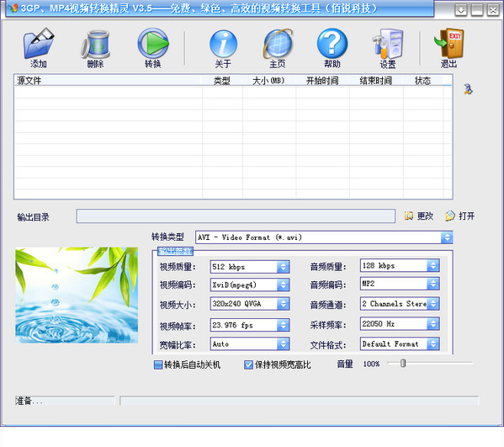
Task: Click the 输出目录 path input field
Action: [x=236, y=216]
